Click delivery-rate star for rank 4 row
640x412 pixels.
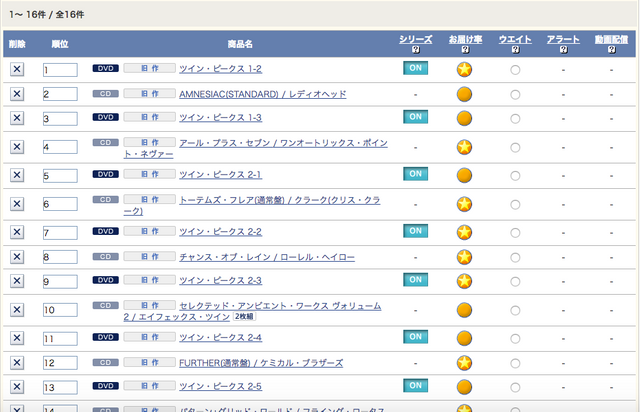click(x=464, y=147)
